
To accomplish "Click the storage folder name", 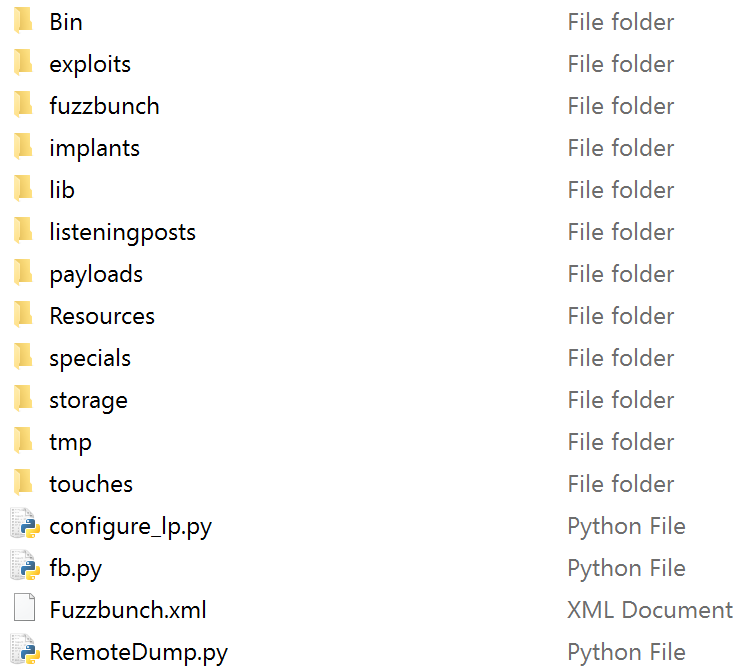I will pos(89,401).
